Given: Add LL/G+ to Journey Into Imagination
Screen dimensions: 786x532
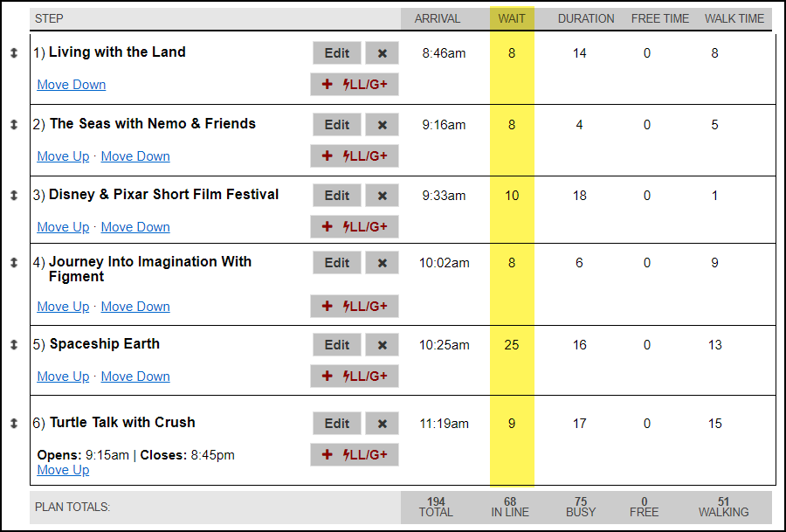Looking at the screenshot, I should click(x=355, y=306).
